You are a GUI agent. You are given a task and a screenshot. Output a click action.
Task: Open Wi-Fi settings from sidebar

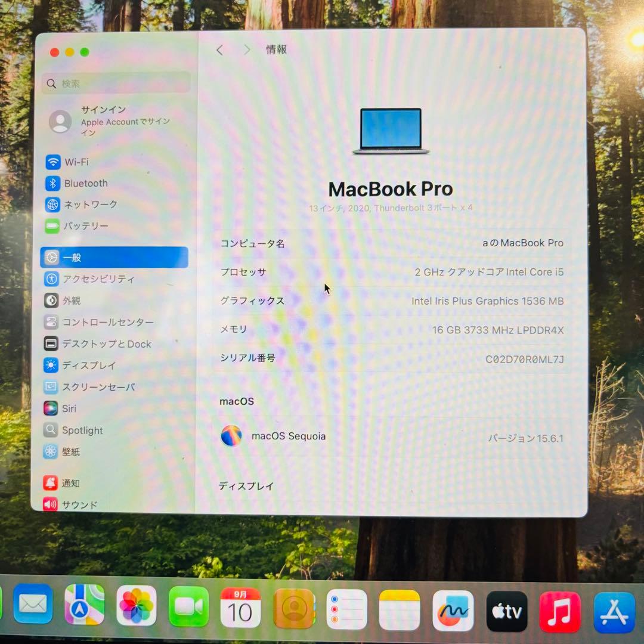point(78,162)
